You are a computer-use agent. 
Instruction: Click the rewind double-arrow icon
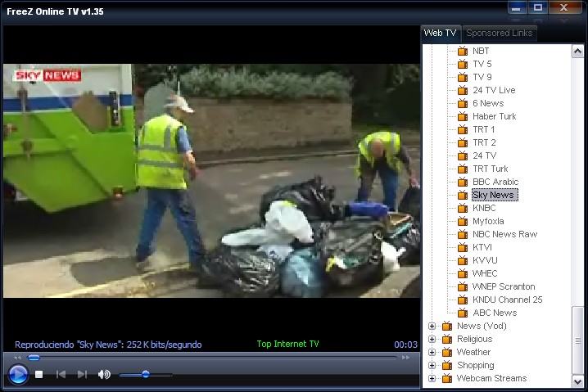[x=18, y=358]
